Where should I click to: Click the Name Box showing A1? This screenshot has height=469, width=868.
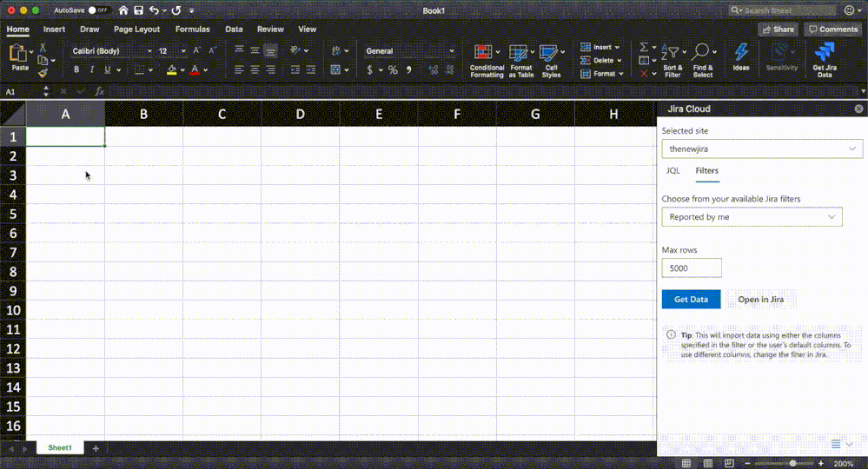coord(21,92)
